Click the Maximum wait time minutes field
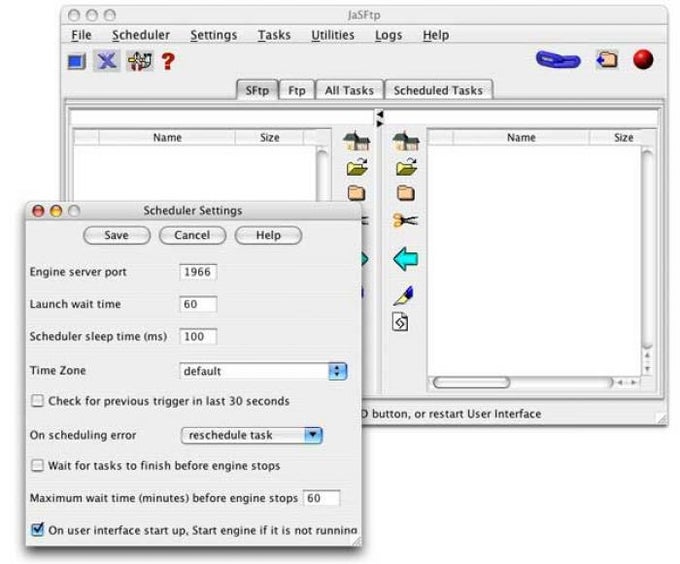Image resolution: width=680 pixels, height=564 pixels. [x=321, y=498]
